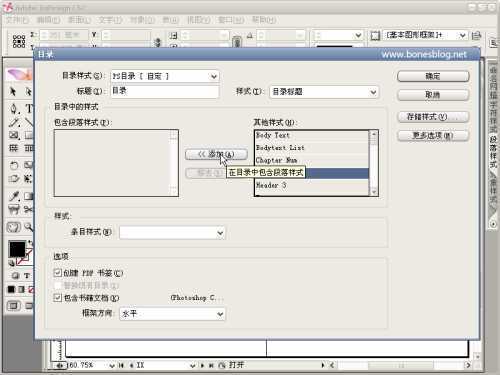Screen dimensions: 500x375
Task: Select 'Bodytext List' in 其他样式 list
Action: click(312, 148)
